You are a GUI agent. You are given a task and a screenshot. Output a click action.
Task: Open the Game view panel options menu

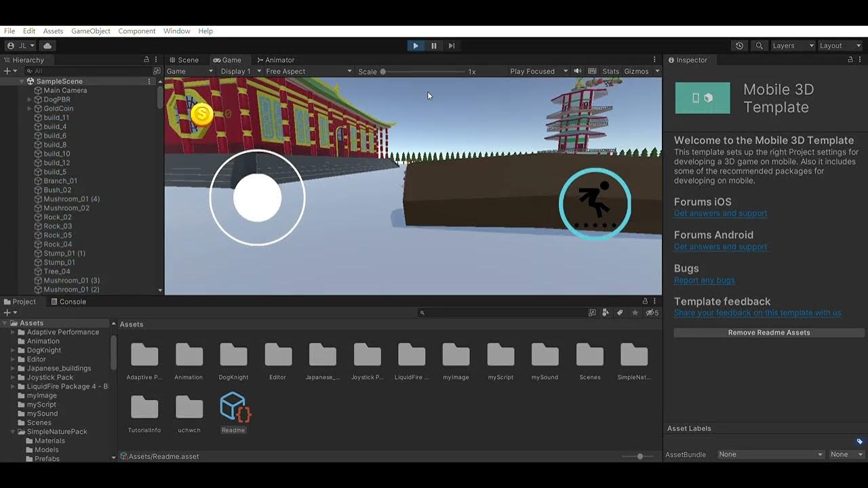(654, 60)
